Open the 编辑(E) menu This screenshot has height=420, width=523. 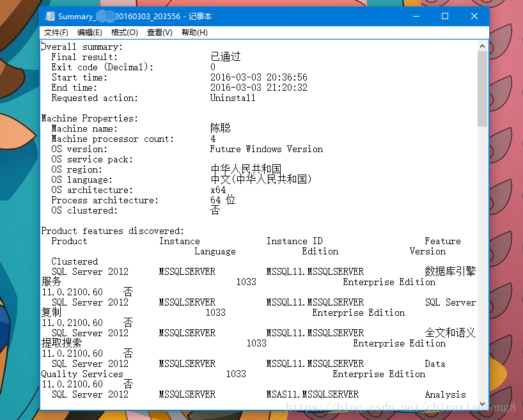click(90, 33)
